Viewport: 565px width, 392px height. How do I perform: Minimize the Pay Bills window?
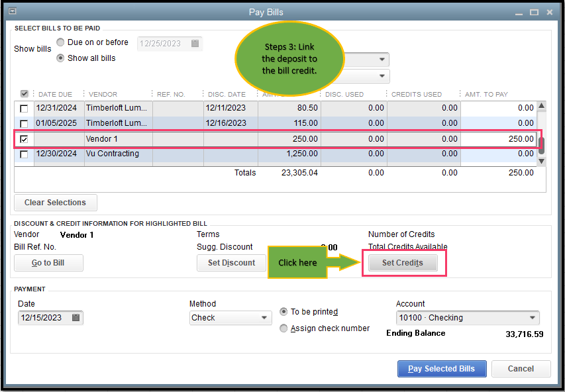(x=519, y=13)
